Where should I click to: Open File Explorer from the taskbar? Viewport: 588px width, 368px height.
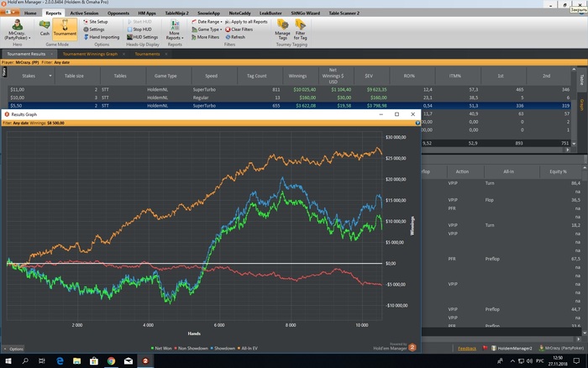tap(77, 361)
